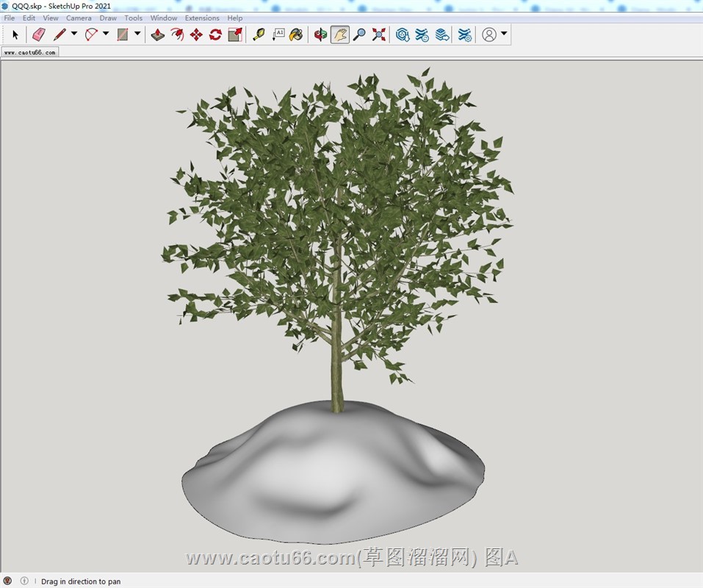Choose the Paint Bucket tool
The image size is (703, 588).
296,35
